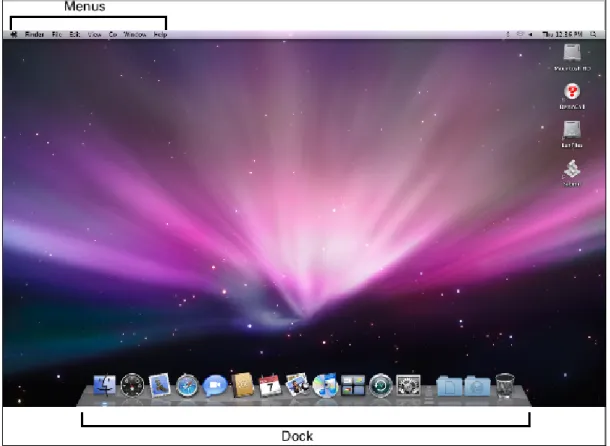Open the Finder application menu
The width and height of the screenshot is (610, 446).
(35, 34)
